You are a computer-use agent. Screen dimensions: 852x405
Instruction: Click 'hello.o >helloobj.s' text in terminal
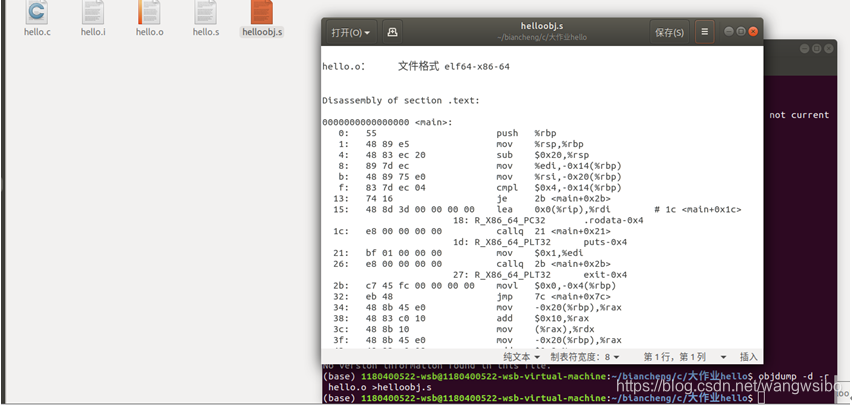click(x=380, y=387)
